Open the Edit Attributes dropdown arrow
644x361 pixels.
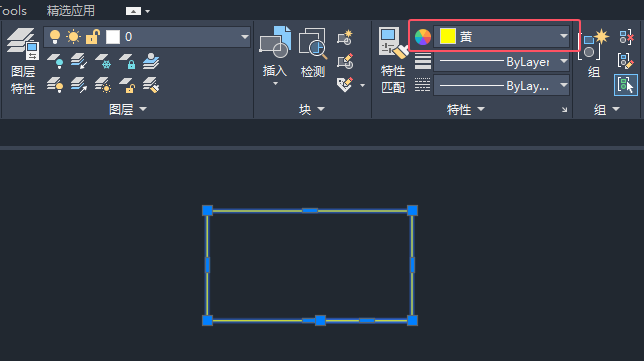(x=362, y=85)
